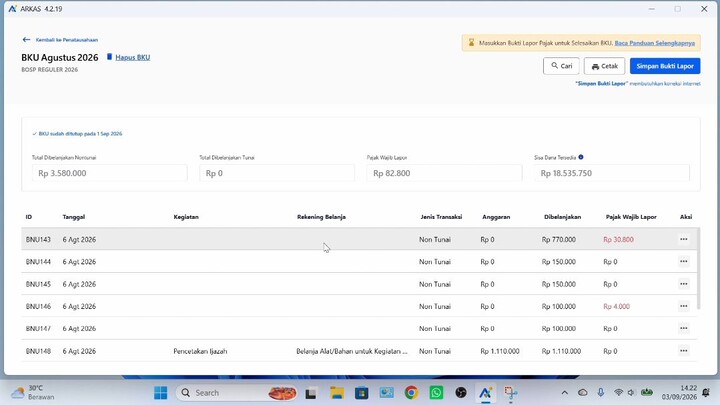The height and width of the screenshot is (405, 720).
Task: Click the ARKAS logo in title bar
Action: coord(12,9)
